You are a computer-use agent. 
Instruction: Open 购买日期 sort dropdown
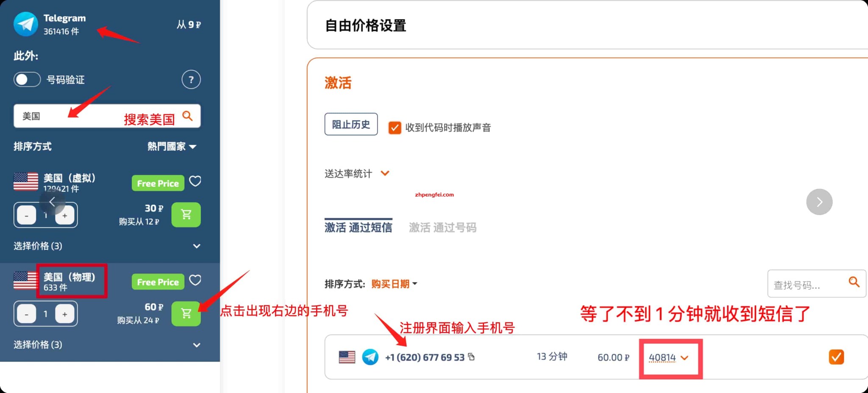[394, 284]
